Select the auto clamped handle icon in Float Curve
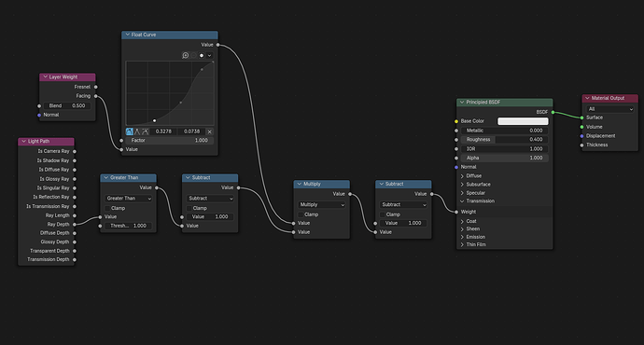The image size is (644, 345). point(145,131)
